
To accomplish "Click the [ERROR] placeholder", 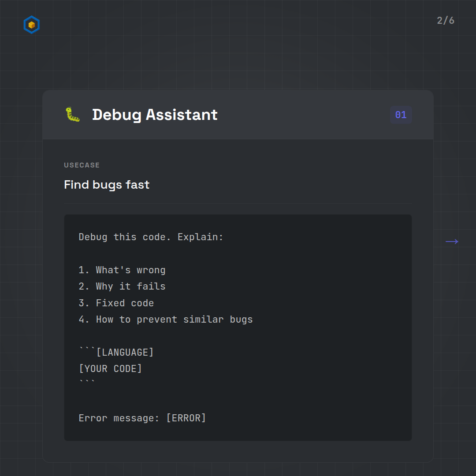I will tap(186, 418).
